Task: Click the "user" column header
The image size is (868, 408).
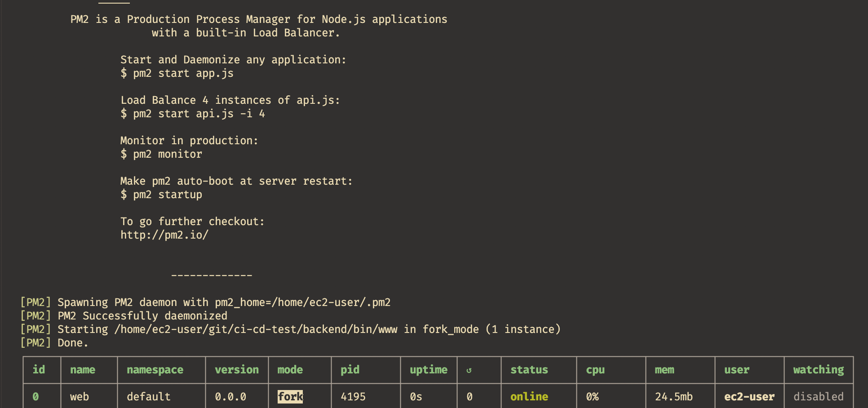Action: click(737, 370)
